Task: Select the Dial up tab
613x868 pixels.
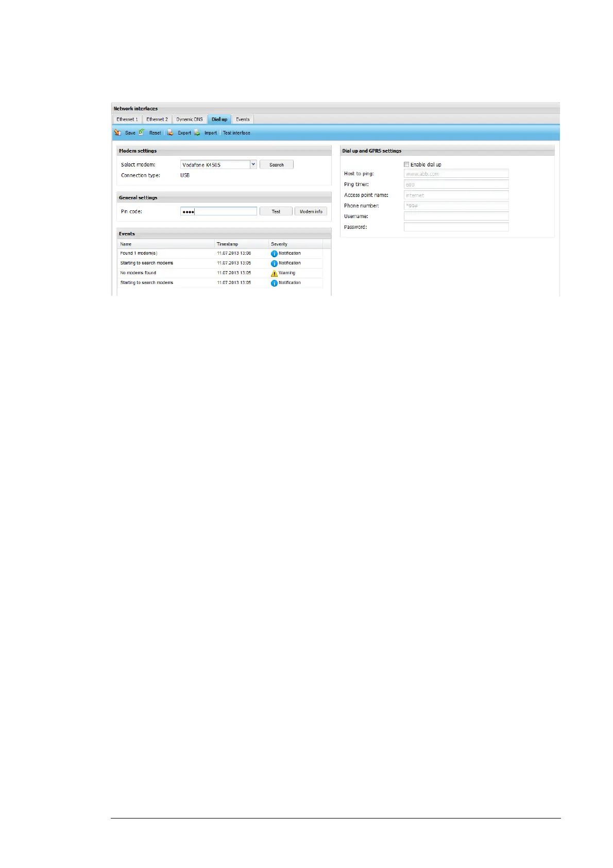Action: tap(219, 119)
